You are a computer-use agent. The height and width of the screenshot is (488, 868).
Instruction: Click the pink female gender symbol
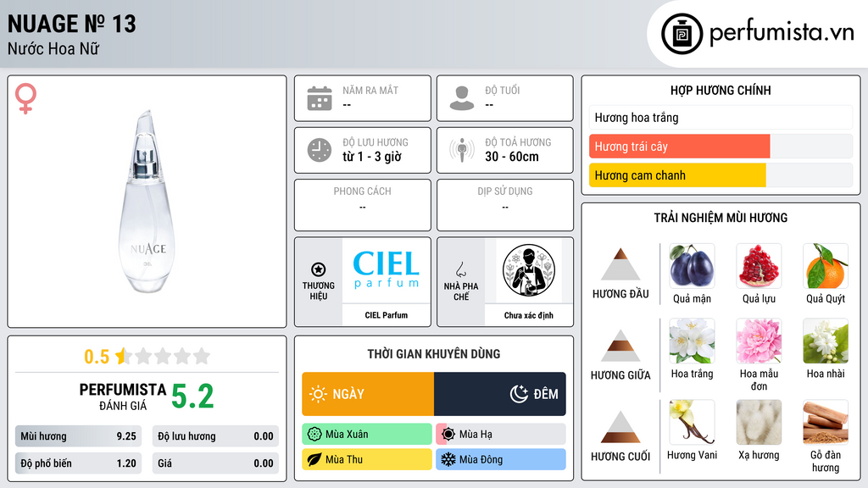pyautogui.click(x=25, y=98)
